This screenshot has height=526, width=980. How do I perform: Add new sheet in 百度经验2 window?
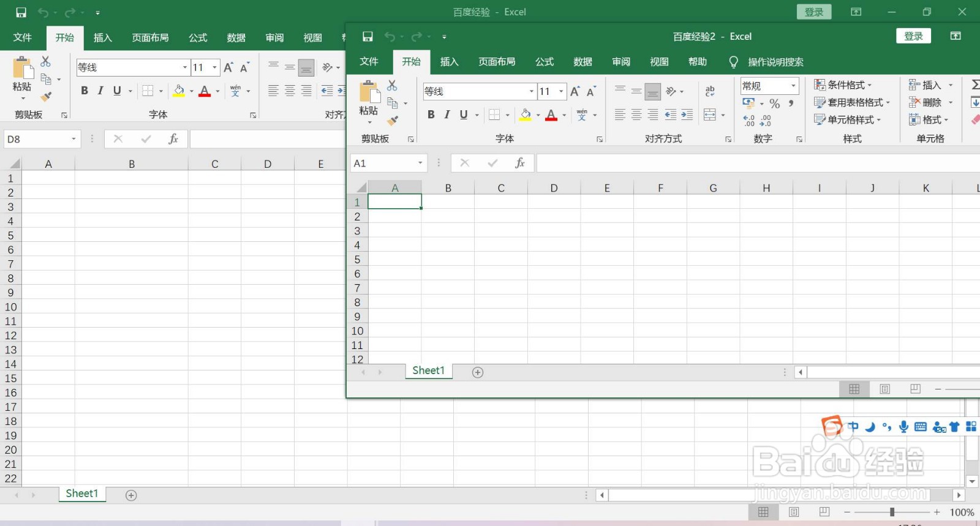tap(478, 372)
